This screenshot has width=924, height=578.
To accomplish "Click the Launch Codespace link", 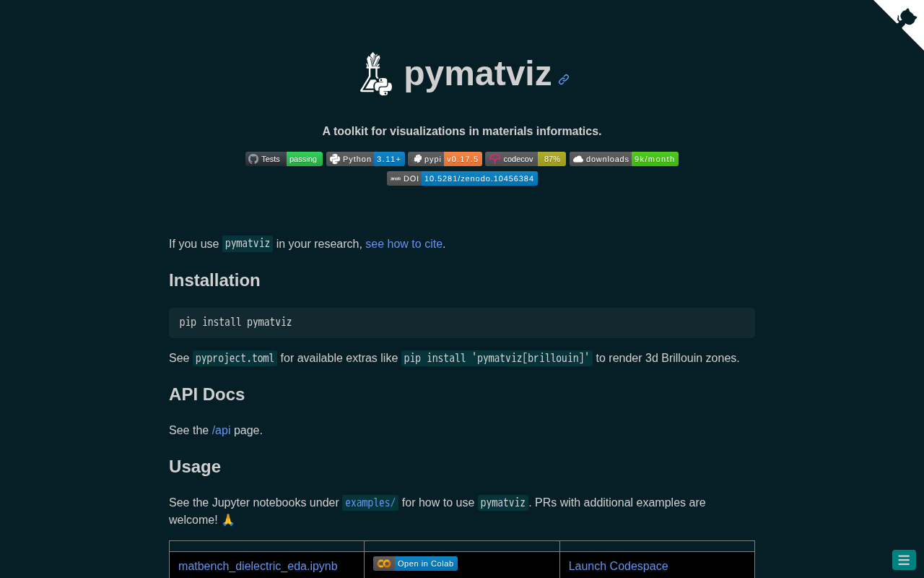I will click(x=619, y=566).
